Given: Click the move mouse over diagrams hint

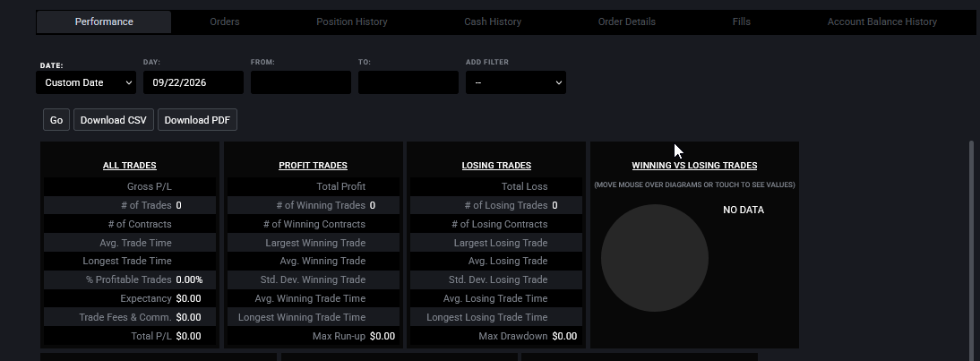Looking at the screenshot, I should tap(694, 185).
